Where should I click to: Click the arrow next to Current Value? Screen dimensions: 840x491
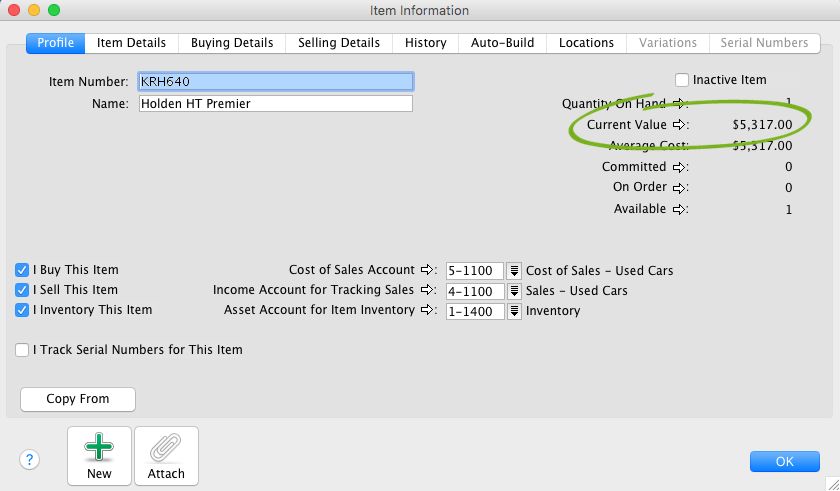click(680, 125)
